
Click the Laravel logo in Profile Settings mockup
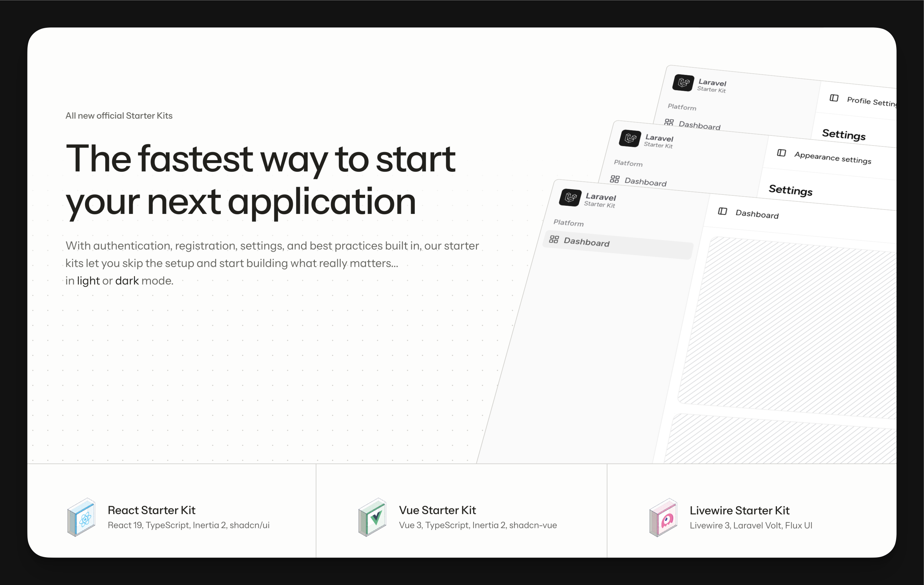pyautogui.click(x=684, y=82)
